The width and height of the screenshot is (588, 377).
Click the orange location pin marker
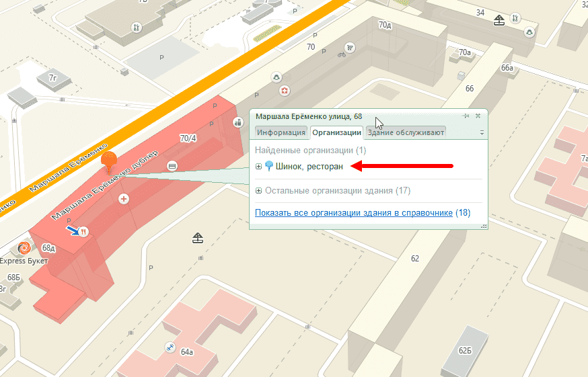coord(109,162)
